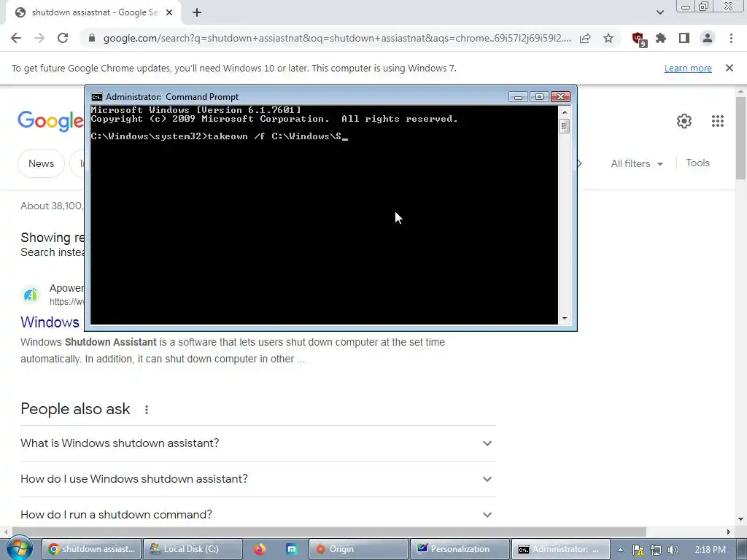Expand What is Windows shutdown assistant

(x=258, y=443)
